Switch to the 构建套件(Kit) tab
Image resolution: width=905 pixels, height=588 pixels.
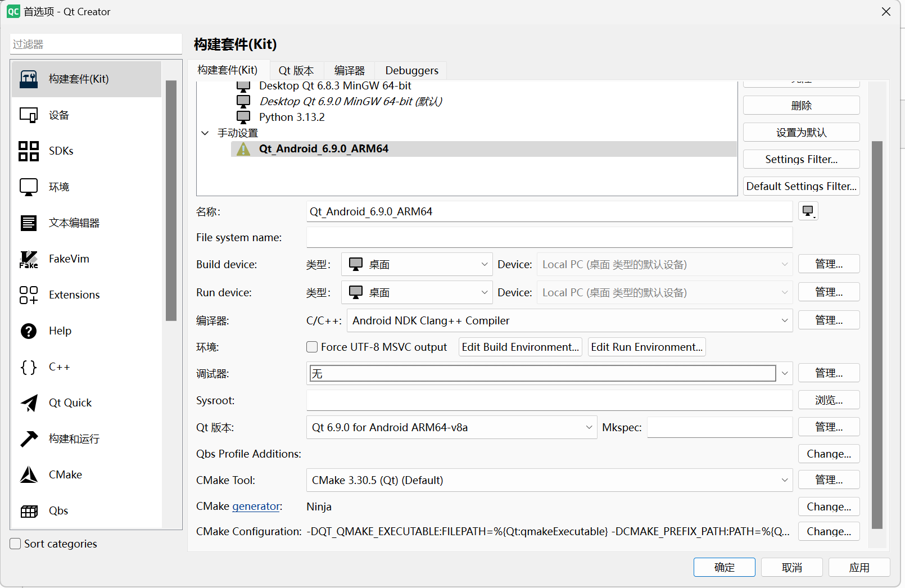point(228,70)
